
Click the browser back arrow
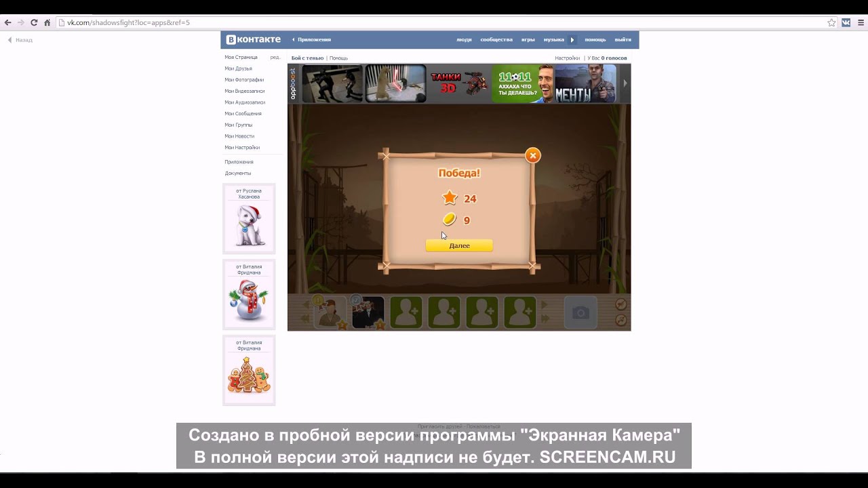pyautogui.click(x=8, y=22)
